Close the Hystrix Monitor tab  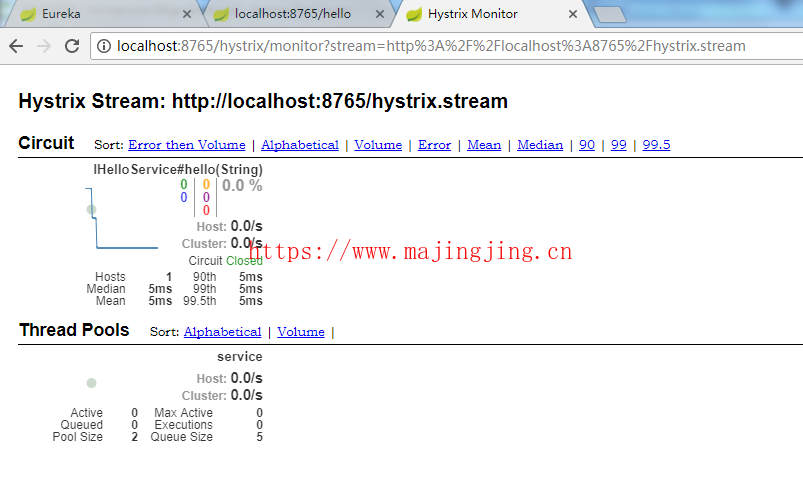pyautogui.click(x=573, y=14)
